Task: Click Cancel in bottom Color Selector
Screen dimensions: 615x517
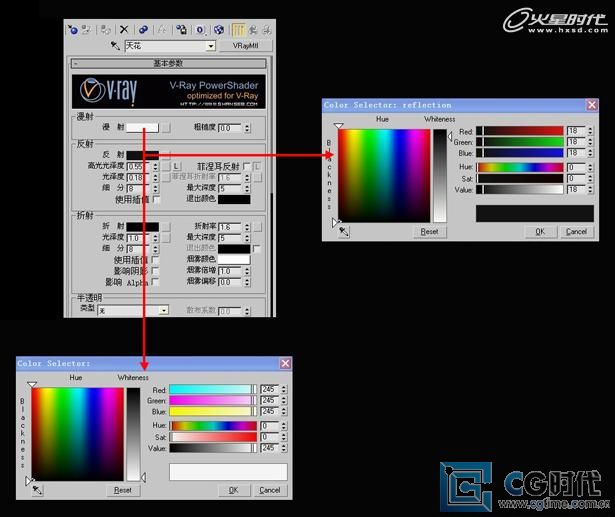Action: tap(270, 490)
